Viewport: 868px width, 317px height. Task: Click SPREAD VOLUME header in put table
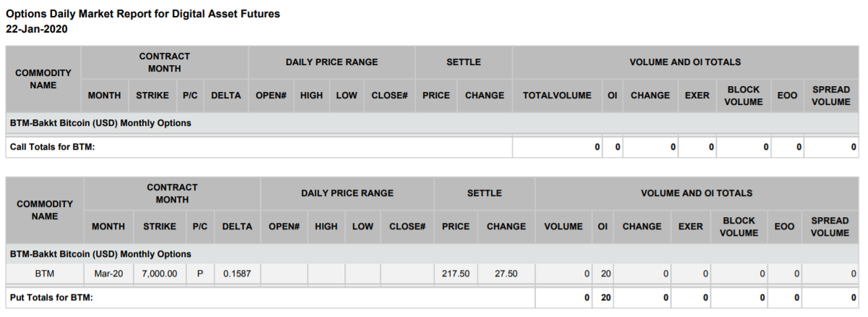point(830,227)
